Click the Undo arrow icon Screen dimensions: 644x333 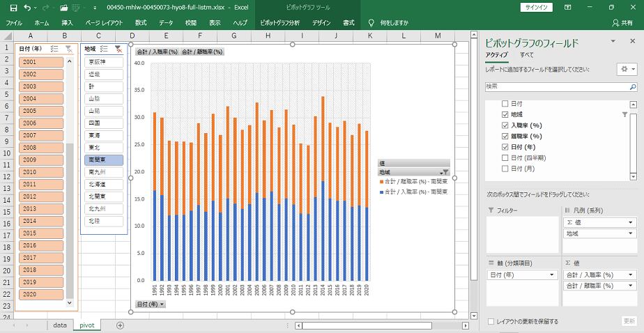(27, 7)
